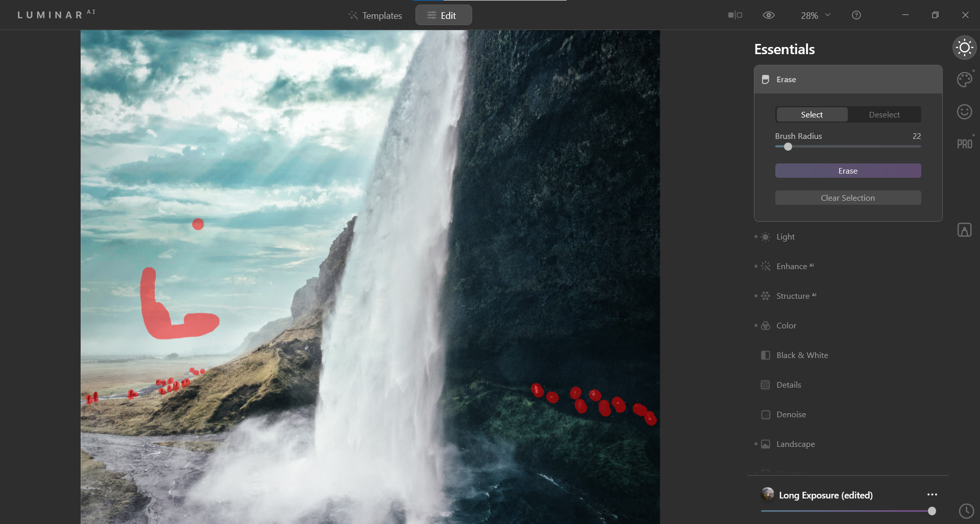Expand the Structure AI tool
The height and width of the screenshot is (524, 980).
(848, 296)
